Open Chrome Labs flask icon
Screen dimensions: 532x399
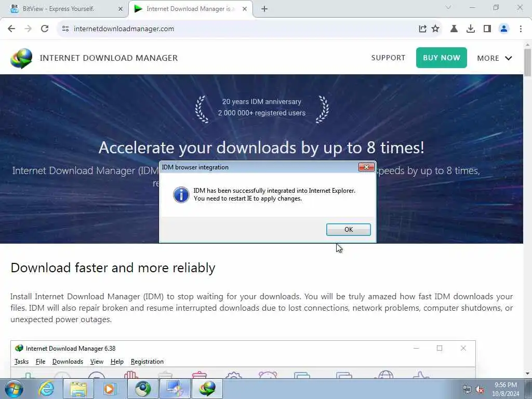454,29
